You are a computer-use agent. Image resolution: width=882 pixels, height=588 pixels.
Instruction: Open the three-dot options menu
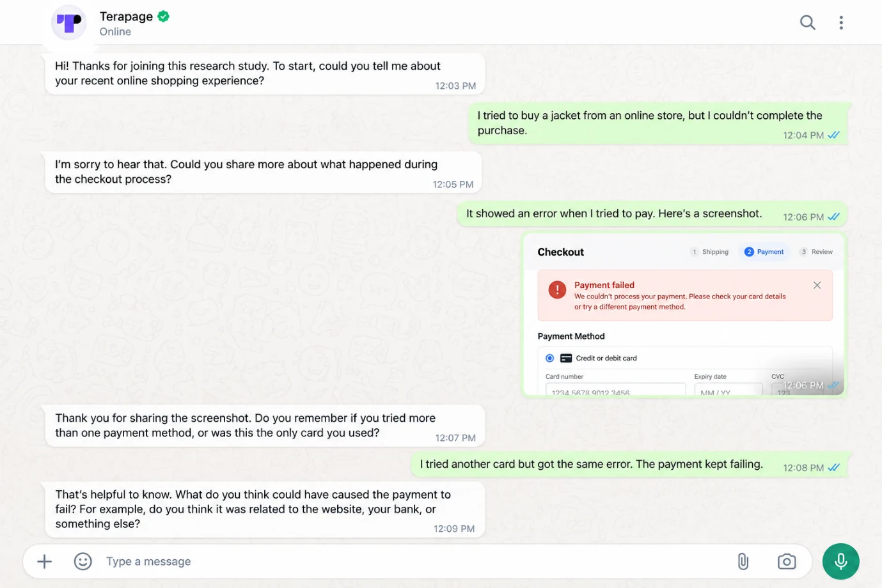[841, 22]
